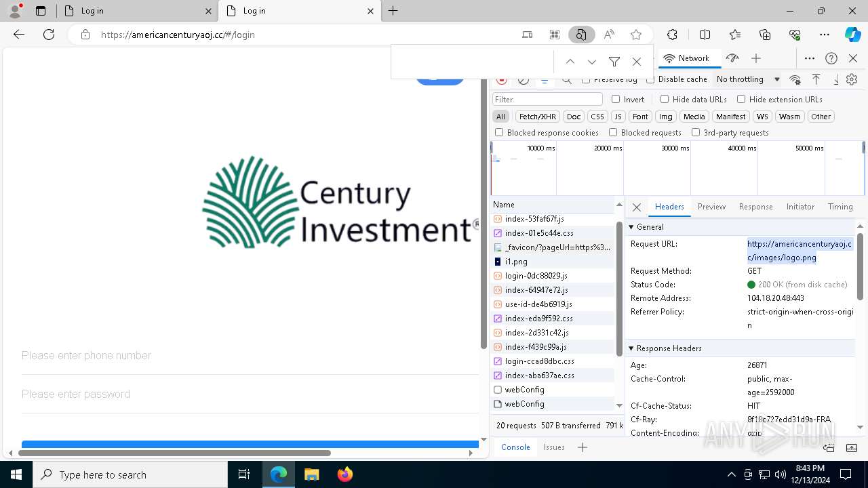
Task: Focus the phone number field
Action: tap(250, 356)
